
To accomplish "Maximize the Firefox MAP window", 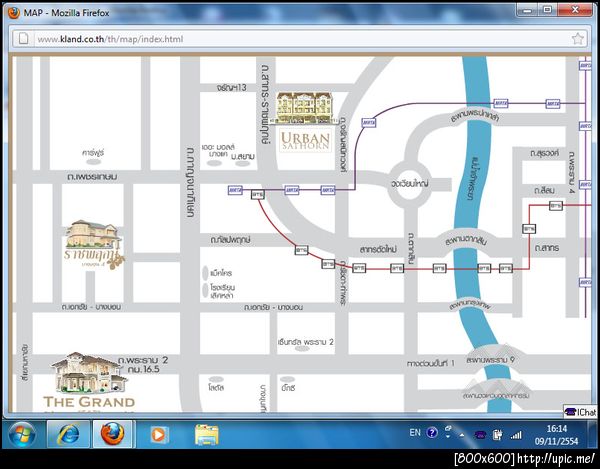I will pos(548,11).
